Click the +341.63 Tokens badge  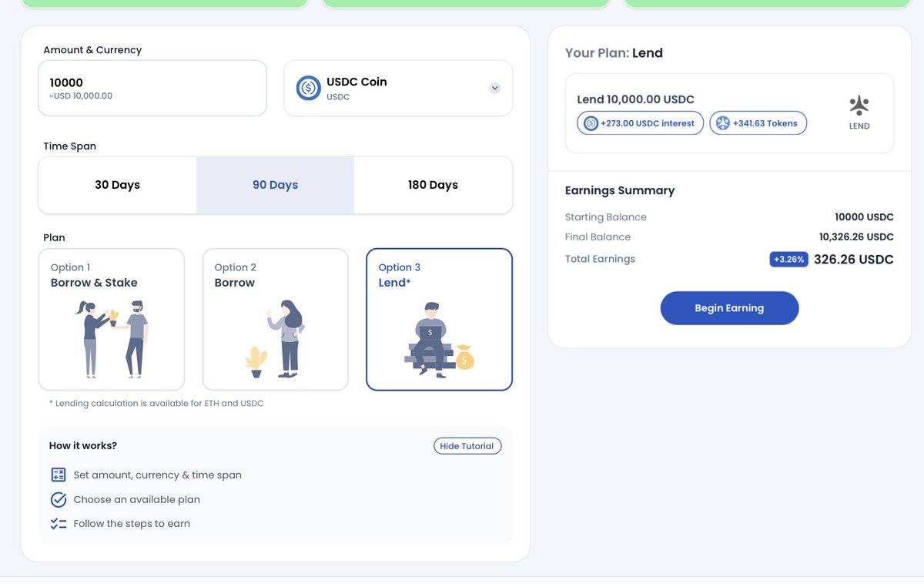(758, 123)
